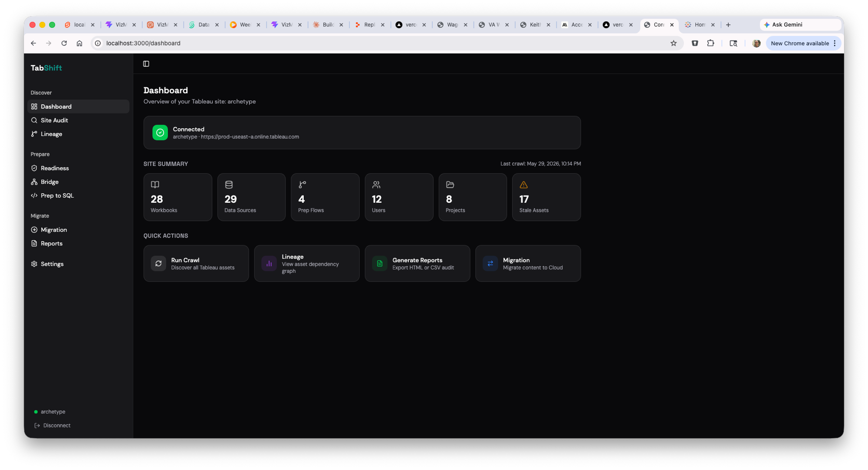This screenshot has width=868, height=470.
Task: Click the browser home icon
Action: [x=79, y=43]
